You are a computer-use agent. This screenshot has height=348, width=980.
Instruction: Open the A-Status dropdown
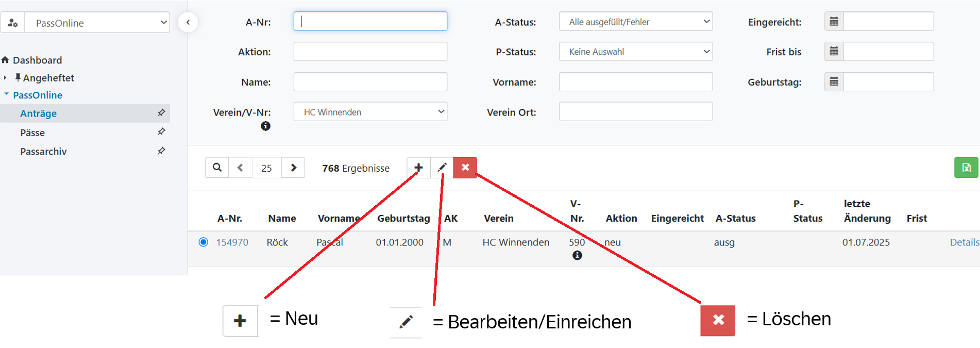click(635, 22)
